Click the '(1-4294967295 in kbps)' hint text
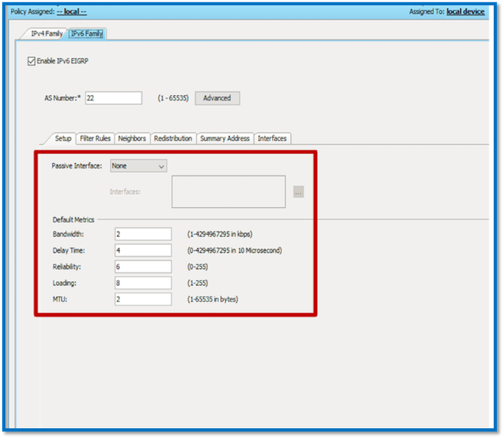504x439 pixels. point(220,234)
